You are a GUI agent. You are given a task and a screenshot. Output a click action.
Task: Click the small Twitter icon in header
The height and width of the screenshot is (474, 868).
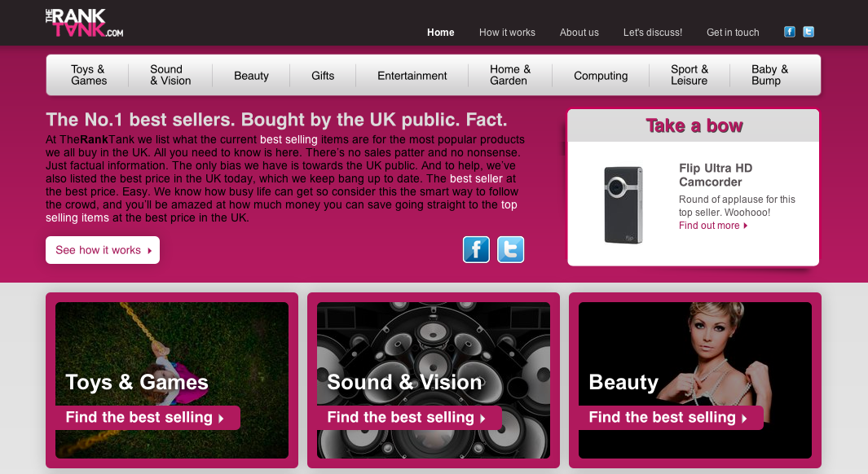pos(809,32)
